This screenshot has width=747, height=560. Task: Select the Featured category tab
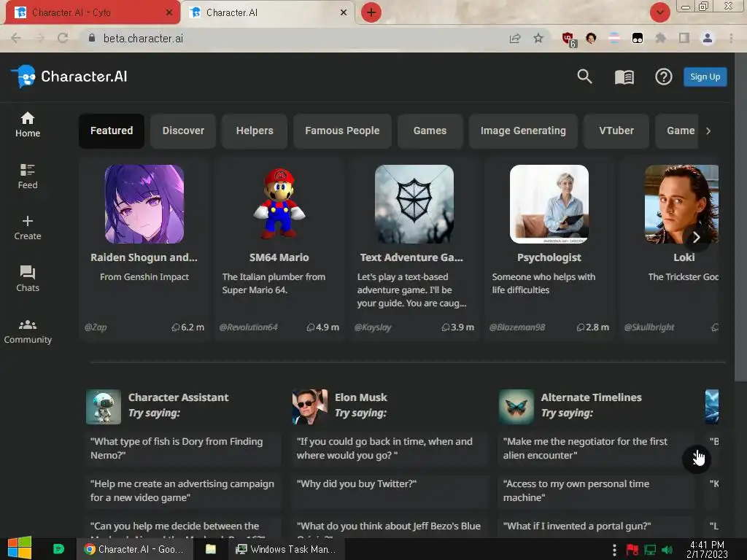point(112,131)
